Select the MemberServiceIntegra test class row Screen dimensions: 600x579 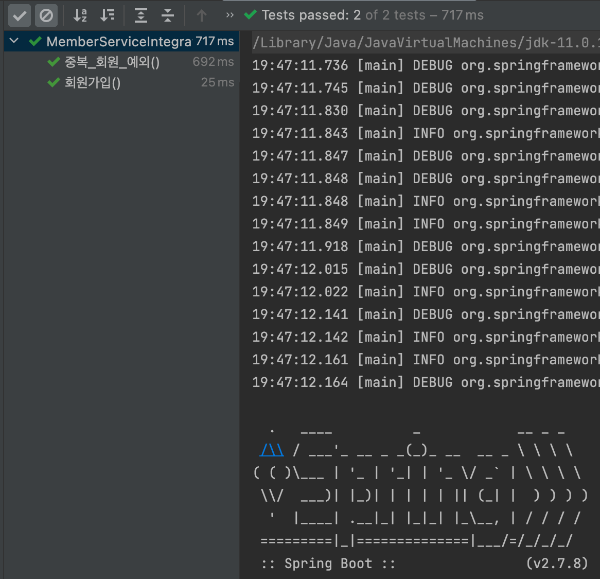122,41
